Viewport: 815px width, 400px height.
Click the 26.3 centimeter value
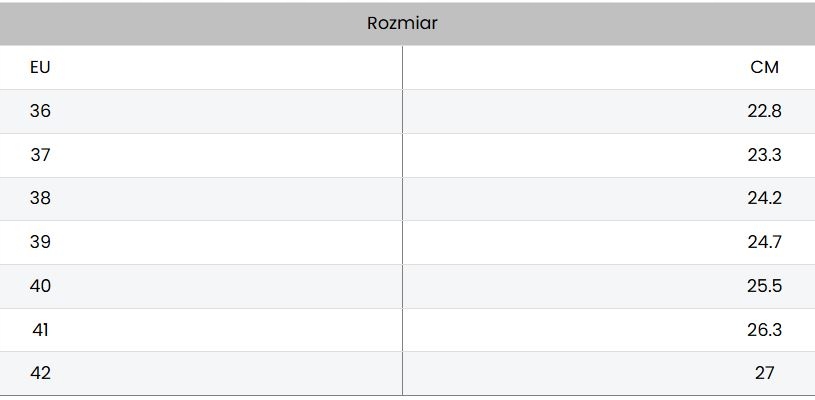click(764, 330)
